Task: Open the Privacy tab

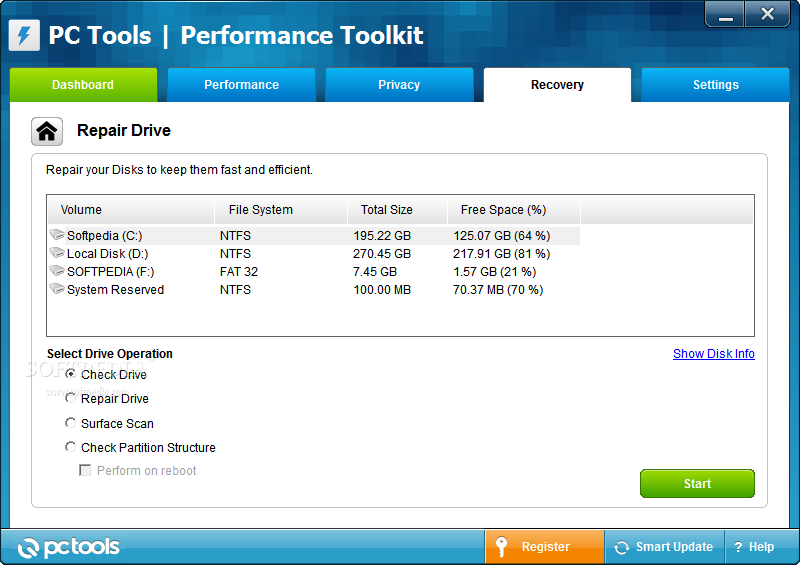Action: tap(399, 85)
